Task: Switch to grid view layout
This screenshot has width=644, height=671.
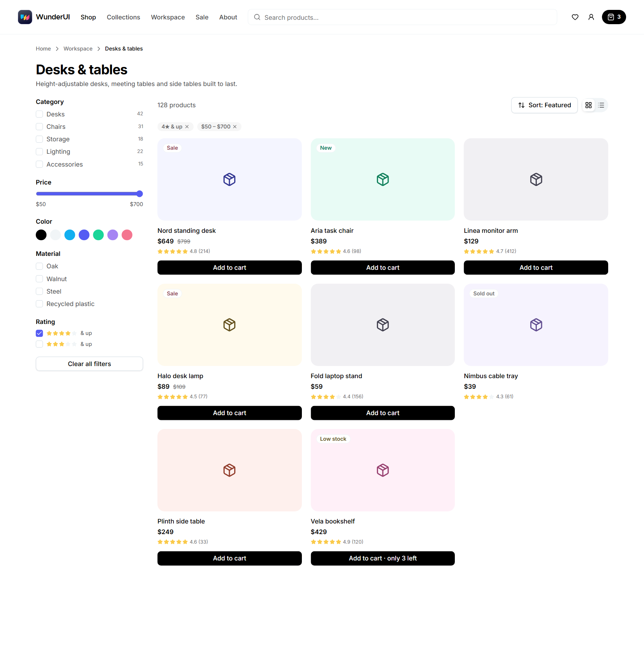Action: [x=588, y=105]
